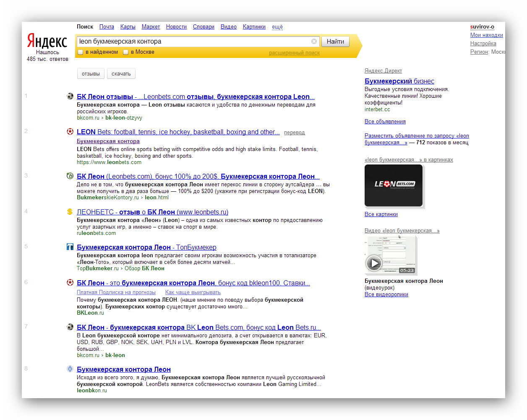The width and height of the screenshot is (527, 420).
Task: Open BK Leon Bets.com бонус код result title
Action: point(199,328)
